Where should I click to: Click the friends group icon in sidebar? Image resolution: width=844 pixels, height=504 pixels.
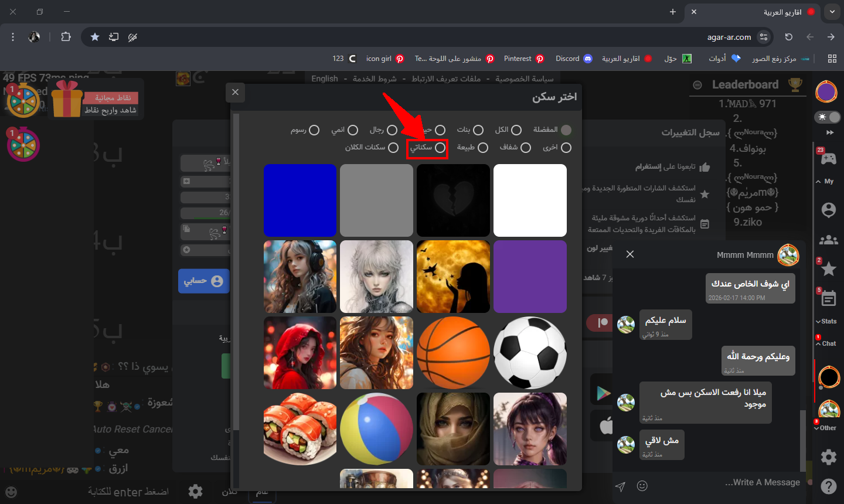(828, 240)
